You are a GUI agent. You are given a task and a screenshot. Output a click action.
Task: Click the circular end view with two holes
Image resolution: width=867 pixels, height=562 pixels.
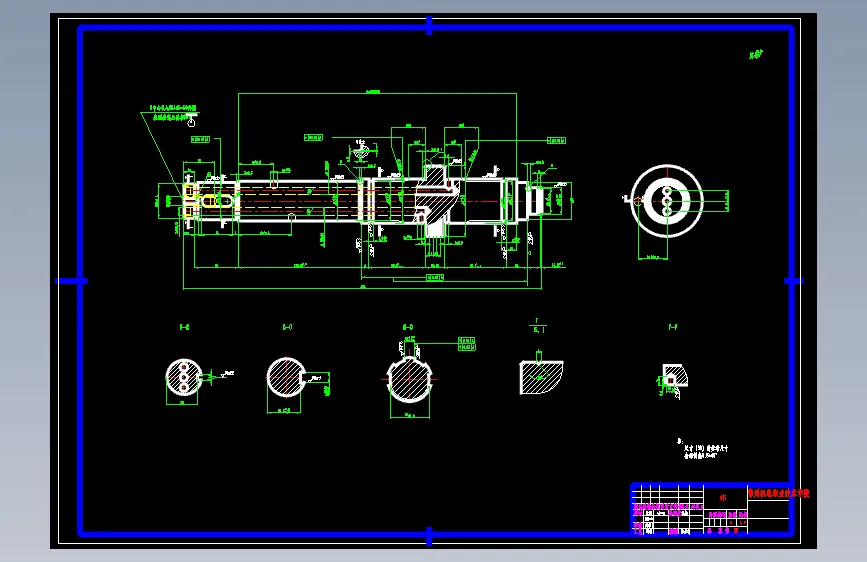point(667,201)
